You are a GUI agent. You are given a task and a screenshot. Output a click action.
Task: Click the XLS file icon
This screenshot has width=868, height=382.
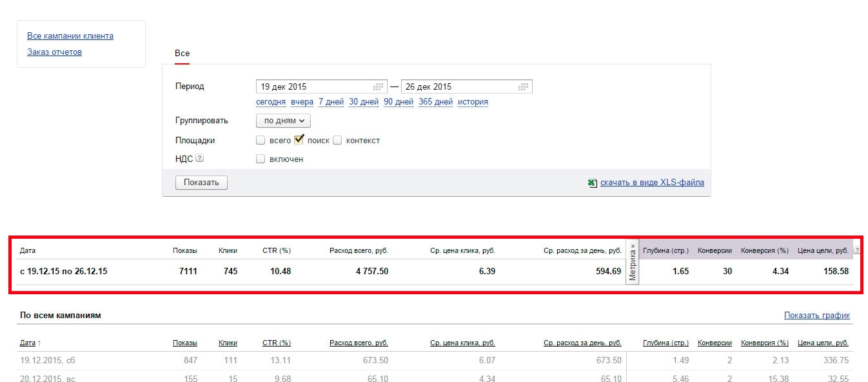592,183
